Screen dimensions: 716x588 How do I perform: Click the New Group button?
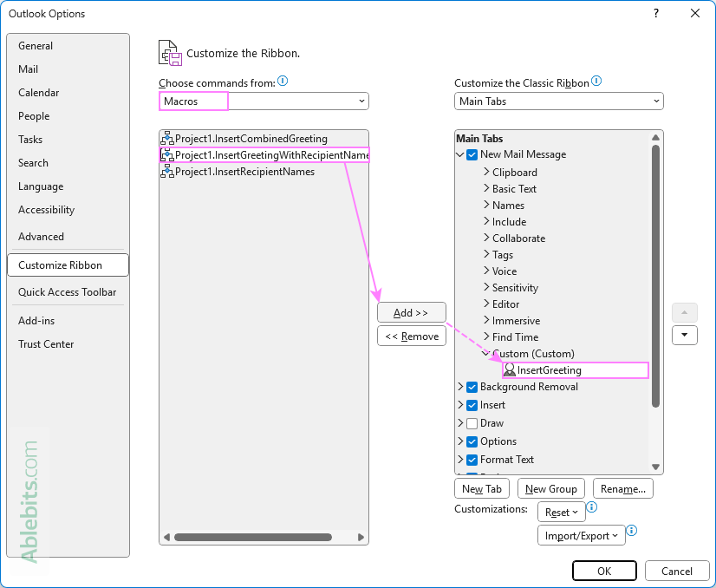tap(550, 489)
